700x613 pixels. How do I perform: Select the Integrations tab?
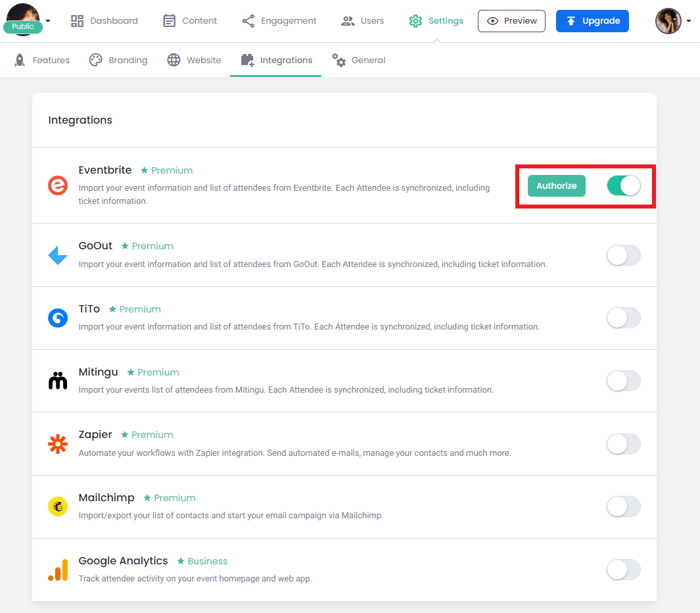click(276, 60)
